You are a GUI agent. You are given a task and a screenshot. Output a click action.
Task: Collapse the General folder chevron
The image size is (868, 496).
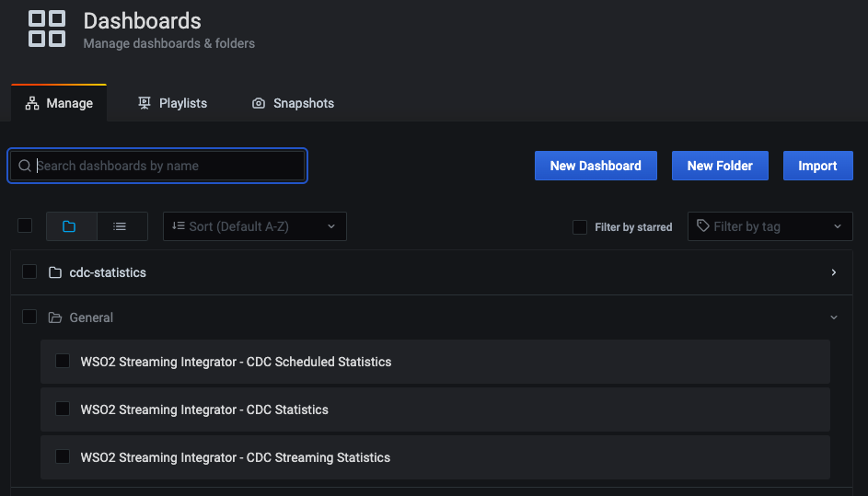(834, 317)
